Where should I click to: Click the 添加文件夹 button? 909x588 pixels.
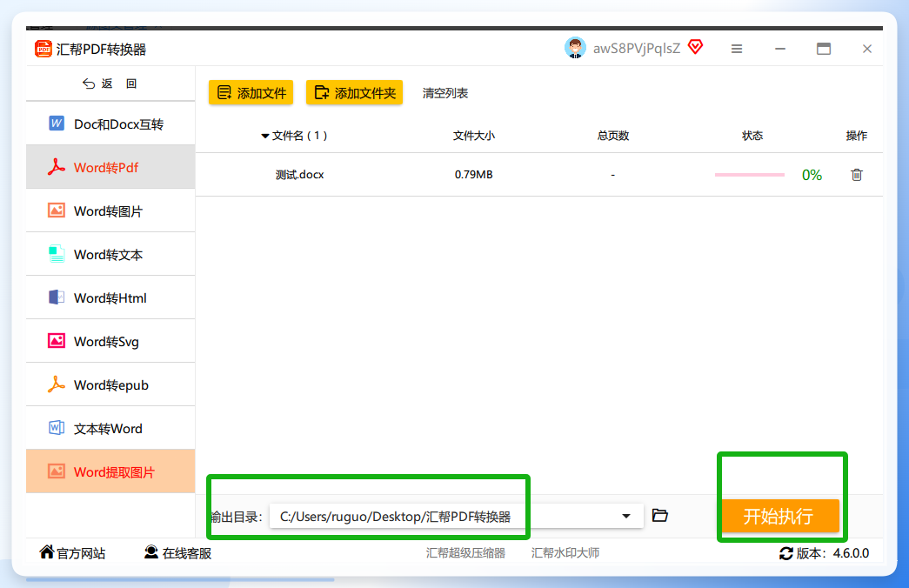point(354,93)
